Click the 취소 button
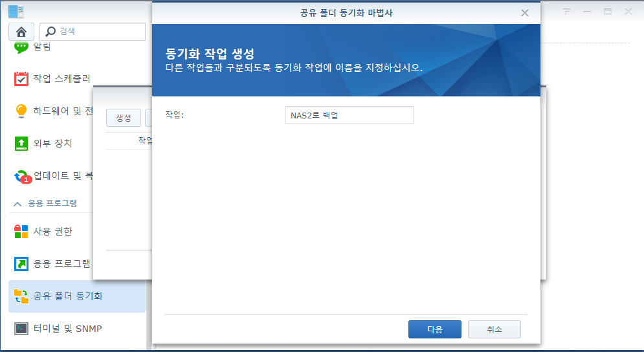The height and width of the screenshot is (352, 644). (x=494, y=329)
